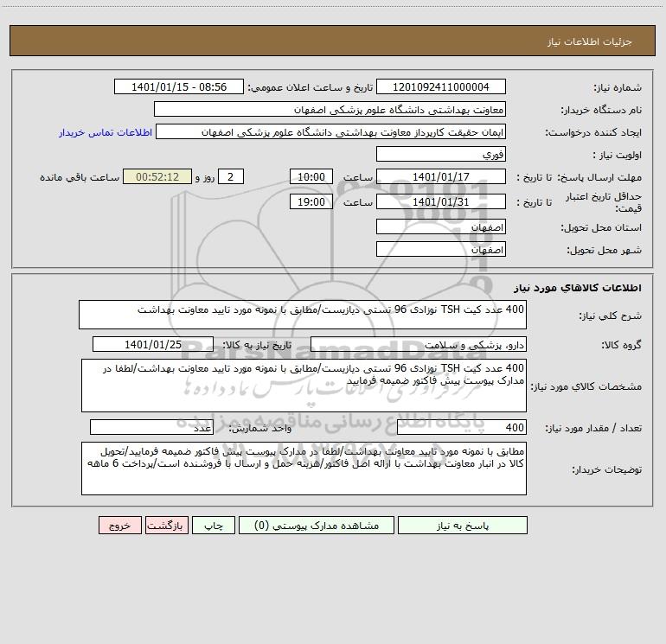The width and height of the screenshot is (666, 644).
Task: Open اطلاعات تماس خریدار link
Action: [106, 132]
